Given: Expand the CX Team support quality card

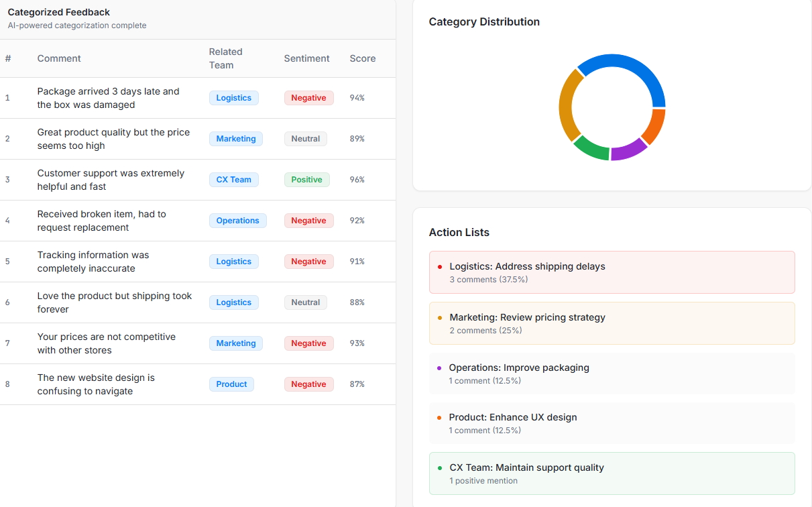Looking at the screenshot, I should point(612,473).
